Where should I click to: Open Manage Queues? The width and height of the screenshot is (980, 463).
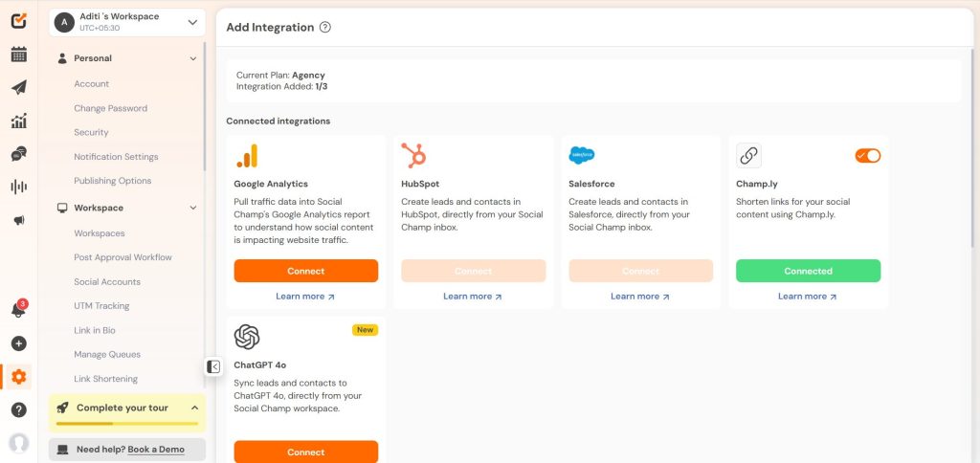pos(107,354)
